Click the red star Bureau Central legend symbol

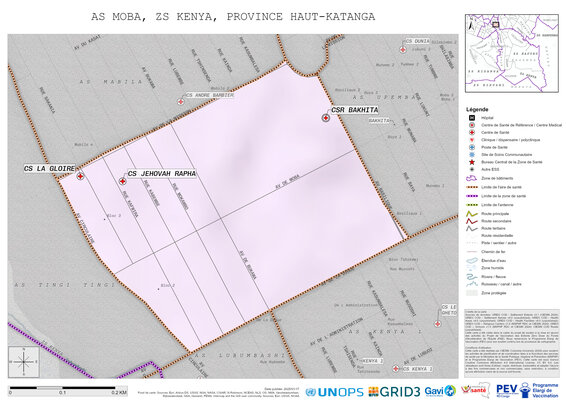click(471, 162)
